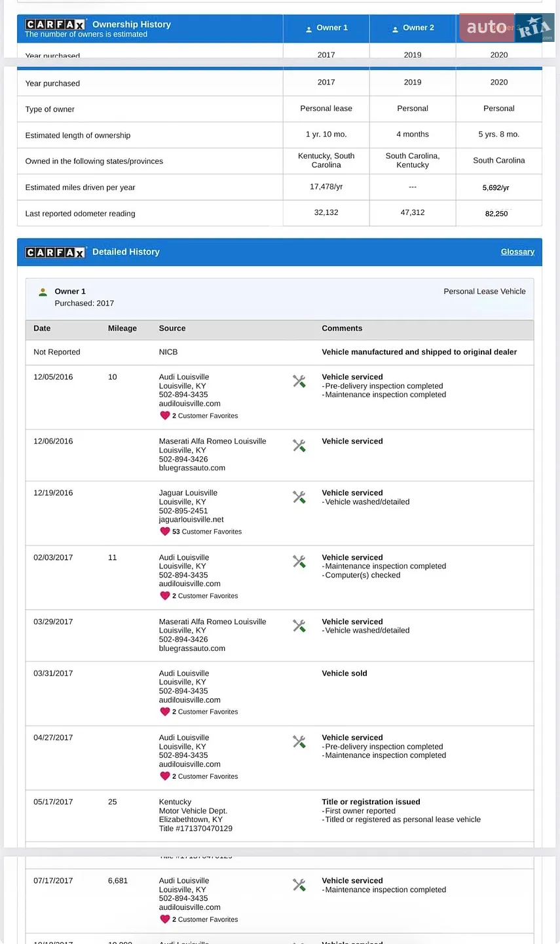Click 'Personal lease' owner type cell

point(326,109)
